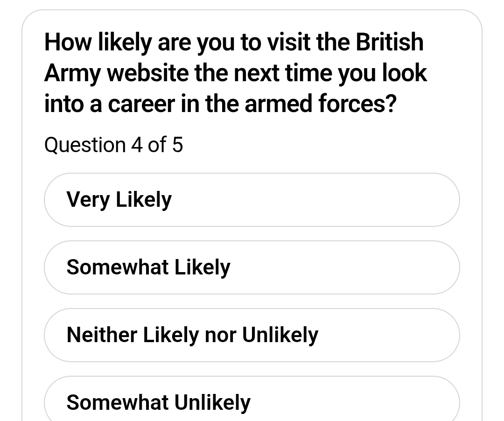Click the word "career" in the question
The height and width of the screenshot is (421, 504).
(141, 104)
